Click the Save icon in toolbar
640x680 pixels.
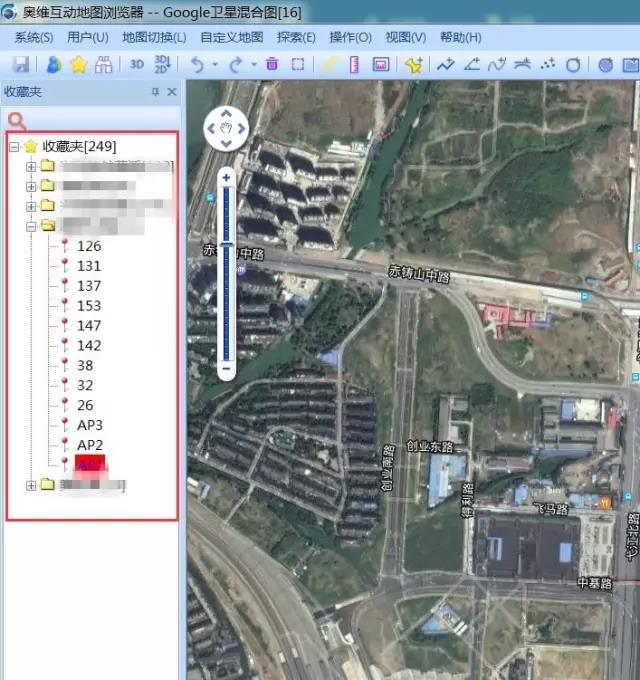(20, 65)
